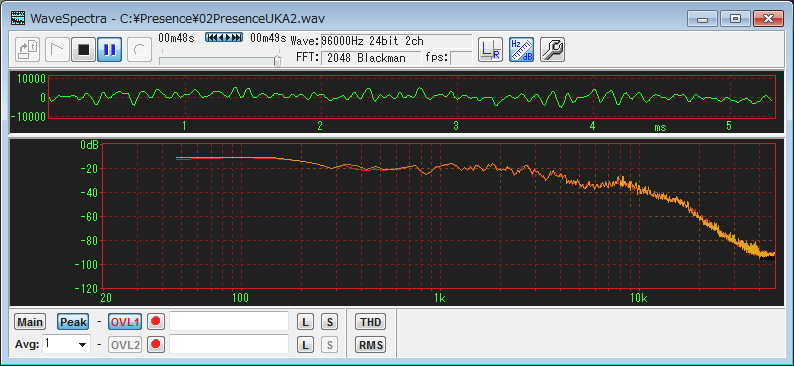The image size is (794, 366).
Task: Save overlay with OVL1 row S button
Action: click(x=329, y=321)
